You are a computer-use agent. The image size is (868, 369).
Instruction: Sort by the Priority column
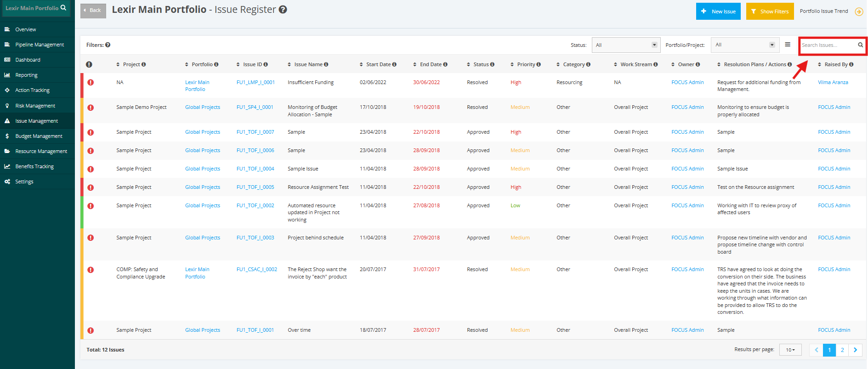(x=526, y=64)
